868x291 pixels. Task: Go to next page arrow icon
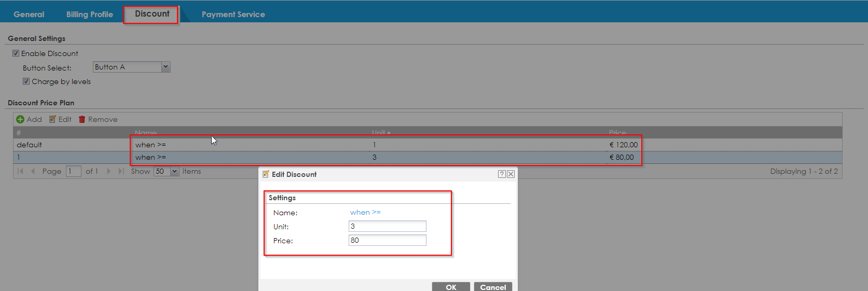[x=108, y=171]
